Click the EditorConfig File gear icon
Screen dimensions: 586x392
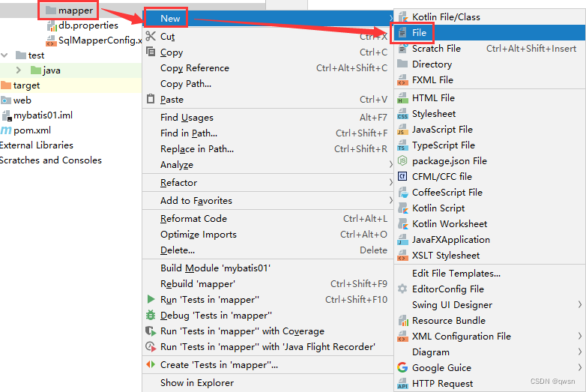pyautogui.click(x=402, y=289)
